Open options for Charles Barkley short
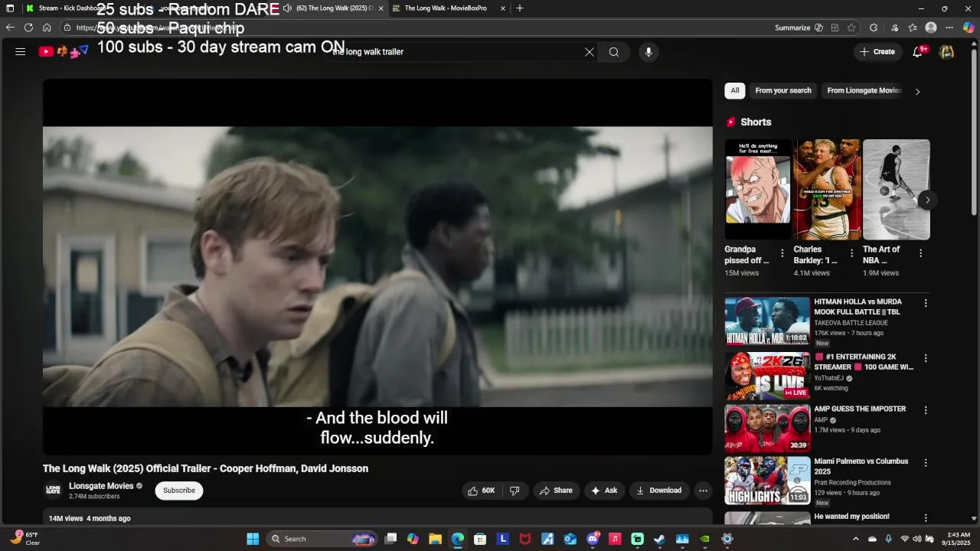This screenshot has width=980, height=551. click(851, 253)
